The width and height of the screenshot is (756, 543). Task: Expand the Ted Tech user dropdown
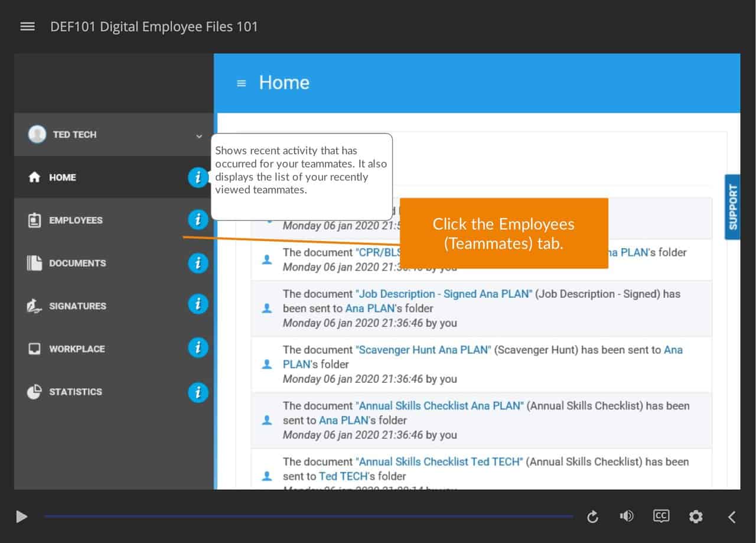[x=198, y=135]
